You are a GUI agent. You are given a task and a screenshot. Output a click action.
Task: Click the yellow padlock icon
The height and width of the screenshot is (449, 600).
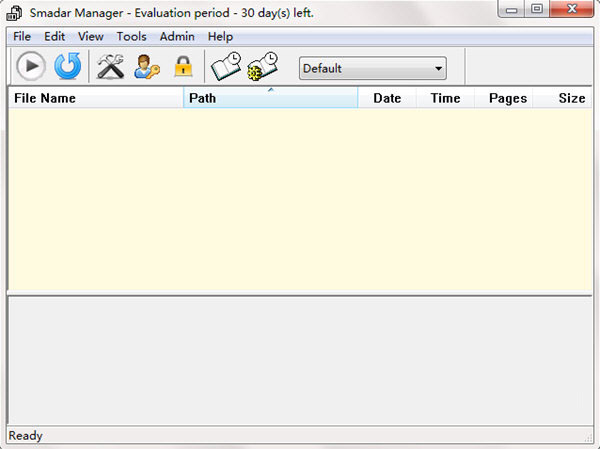[183, 66]
